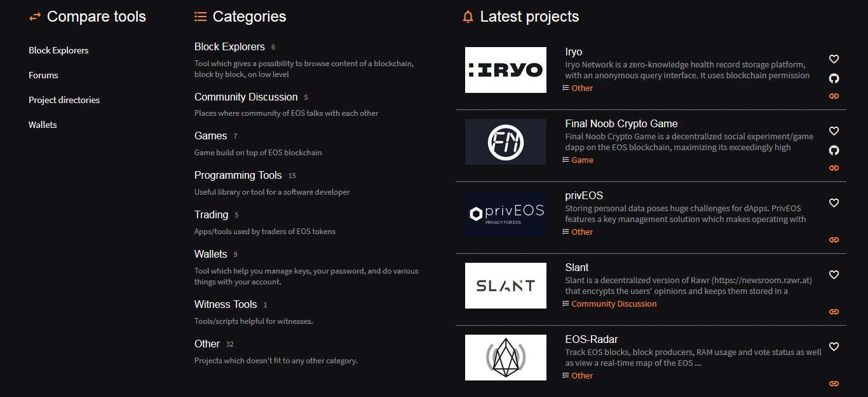
Task: Click Other tag under privEOS
Action: coord(582,232)
